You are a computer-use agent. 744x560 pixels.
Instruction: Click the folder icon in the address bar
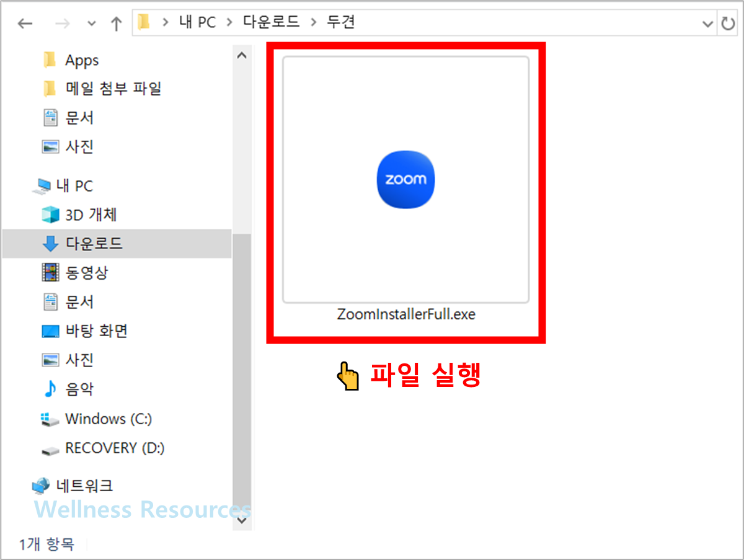144,23
